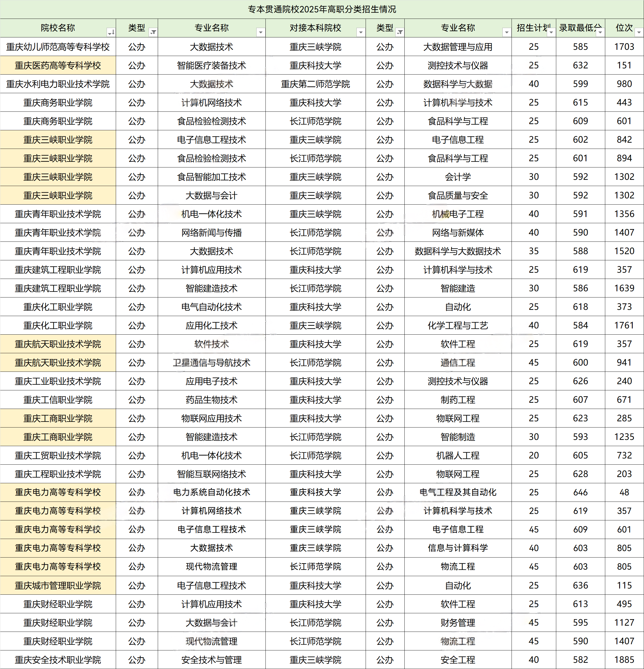Click the score cell showing 646
This screenshot has height=669, width=644.
point(580,492)
